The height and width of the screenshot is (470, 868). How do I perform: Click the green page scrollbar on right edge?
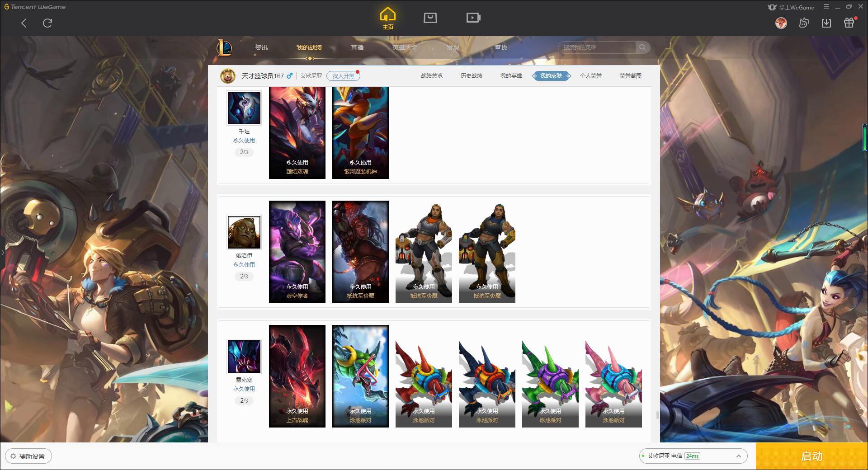point(864,137)
